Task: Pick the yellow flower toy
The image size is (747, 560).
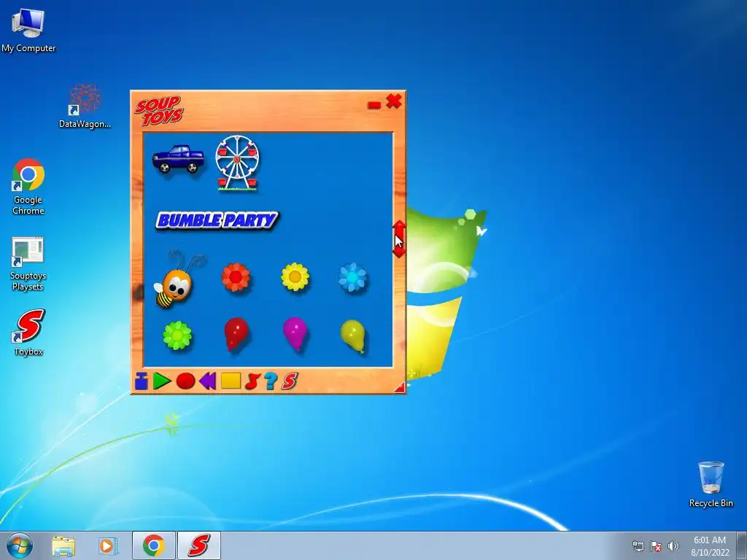Action: point(295,276)
